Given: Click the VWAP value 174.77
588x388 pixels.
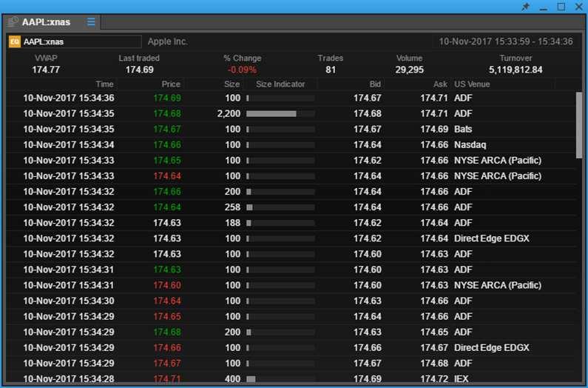Looking at the screenshot, I should pos(46,70).
